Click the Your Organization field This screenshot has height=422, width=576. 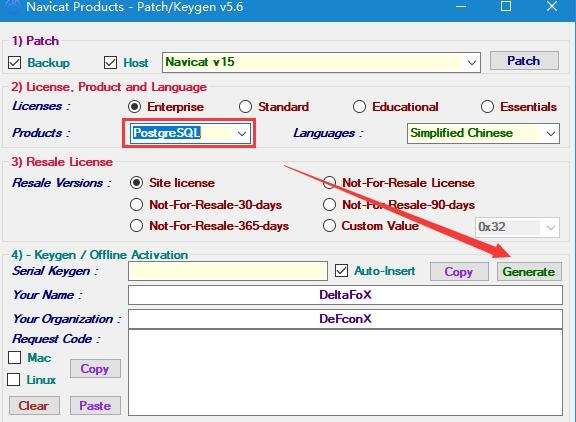pos(345,319)
